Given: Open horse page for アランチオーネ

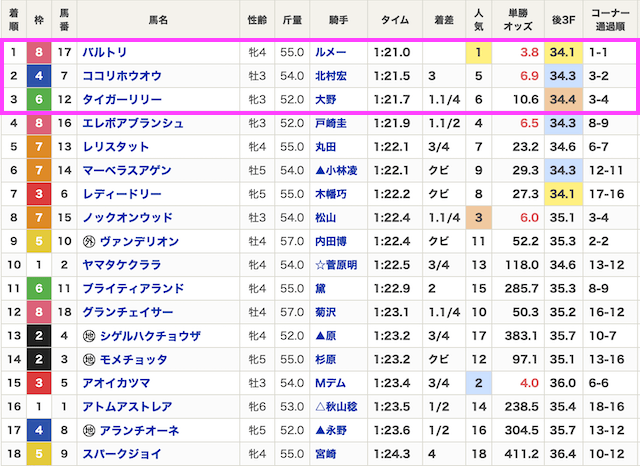Looking at the screenshot, I should pyautogui.click(x=139, y=431).
